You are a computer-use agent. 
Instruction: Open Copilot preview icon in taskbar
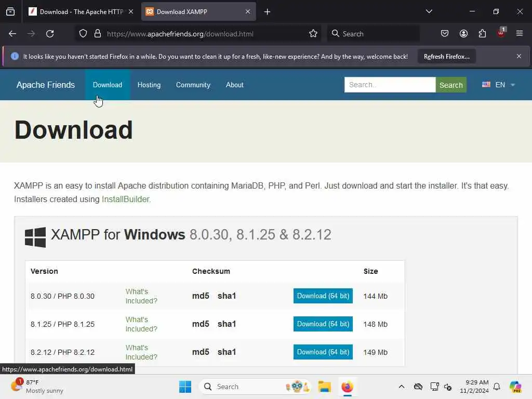point(515,387)
